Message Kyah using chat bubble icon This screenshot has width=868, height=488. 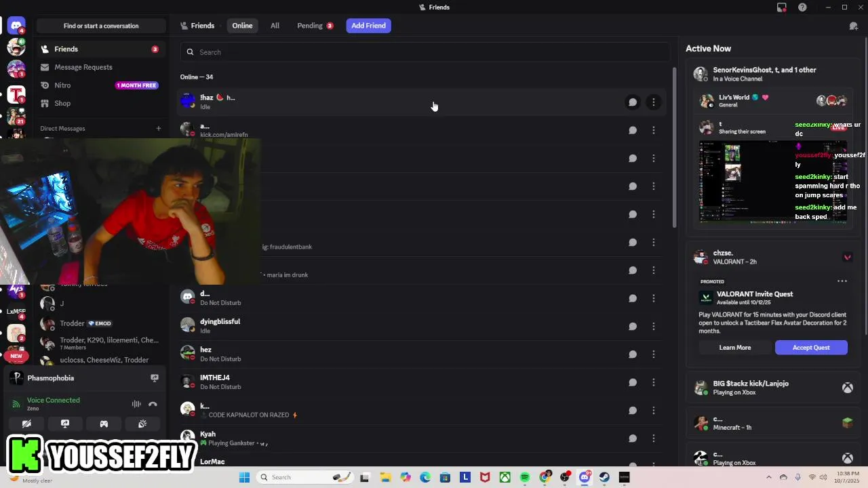coord(633,439)
